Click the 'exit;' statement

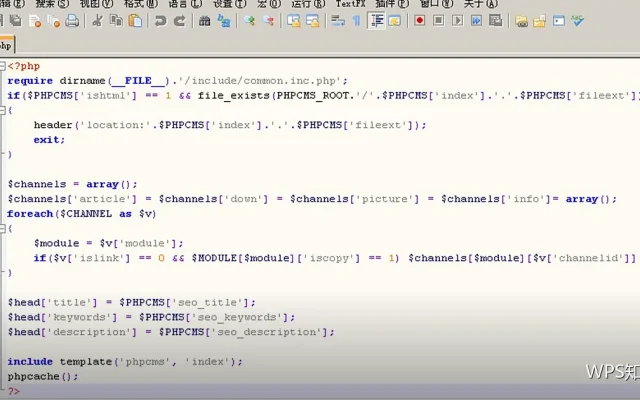coord(49,140)
